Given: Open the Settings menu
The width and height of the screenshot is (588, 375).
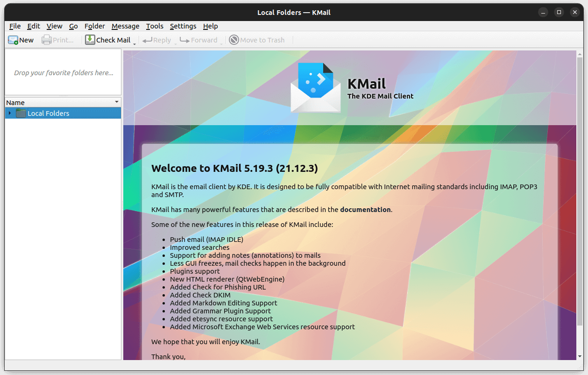Looking at the screenshot, I should [x=183, y=26].
